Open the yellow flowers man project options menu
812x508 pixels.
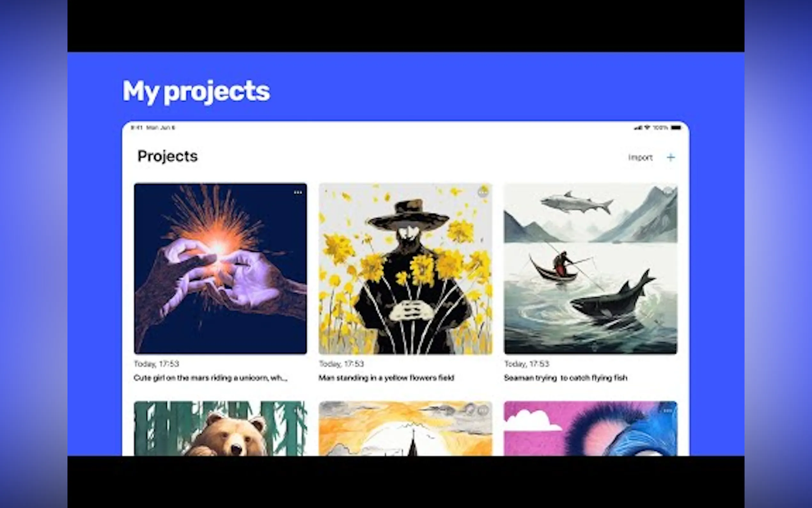pyautogui.click(x=483, y=193)
